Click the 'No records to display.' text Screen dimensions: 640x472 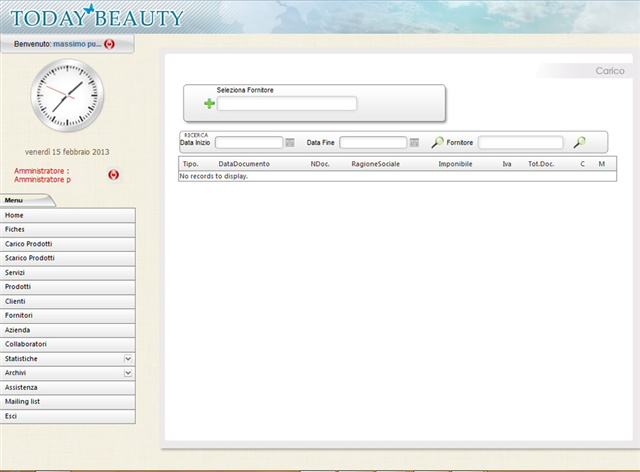(x=213, y=176)
